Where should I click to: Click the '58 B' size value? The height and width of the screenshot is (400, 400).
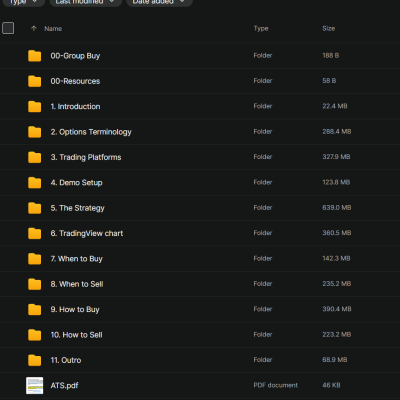click(x=329, y=81)
